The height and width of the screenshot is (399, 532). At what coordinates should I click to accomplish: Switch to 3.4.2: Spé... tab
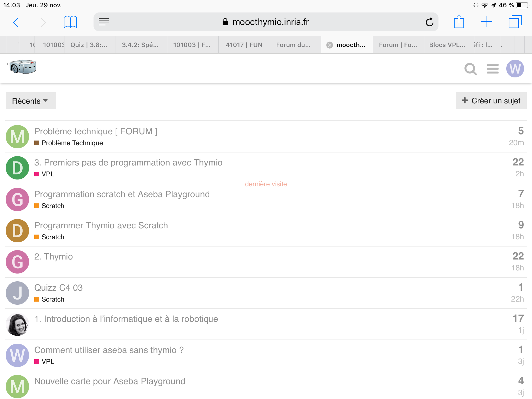[141, 45]
